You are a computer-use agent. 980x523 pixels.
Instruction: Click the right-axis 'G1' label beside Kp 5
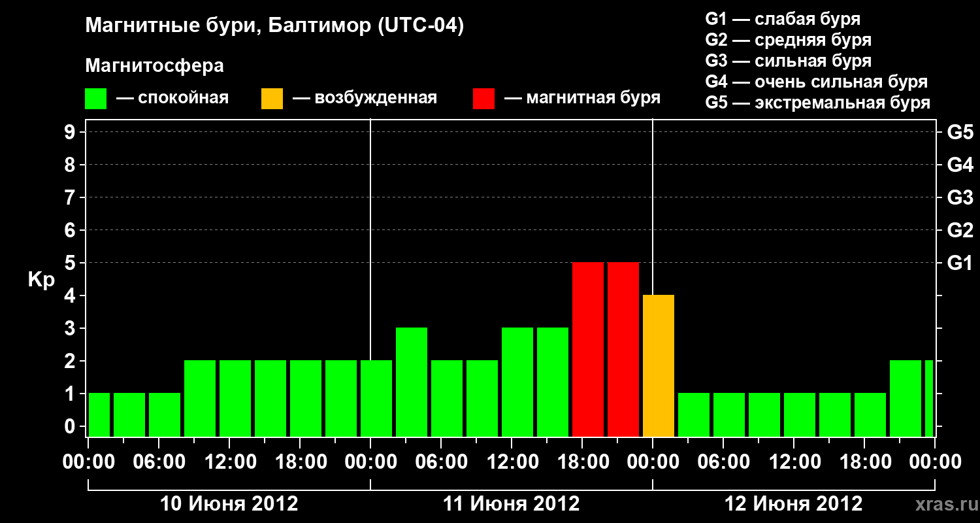click(x=960, y=263)
